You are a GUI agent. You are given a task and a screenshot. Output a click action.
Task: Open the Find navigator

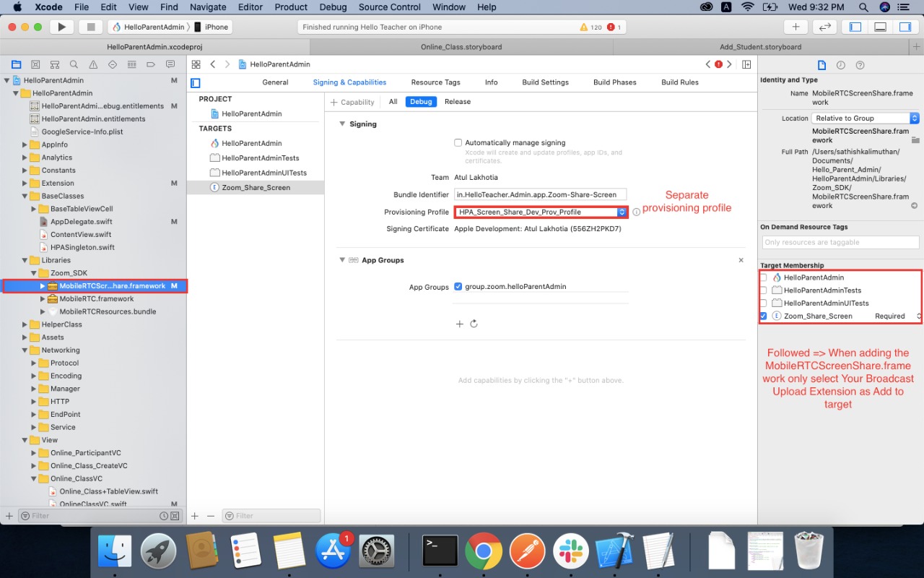pyautogui.click(x=74, y=64)
